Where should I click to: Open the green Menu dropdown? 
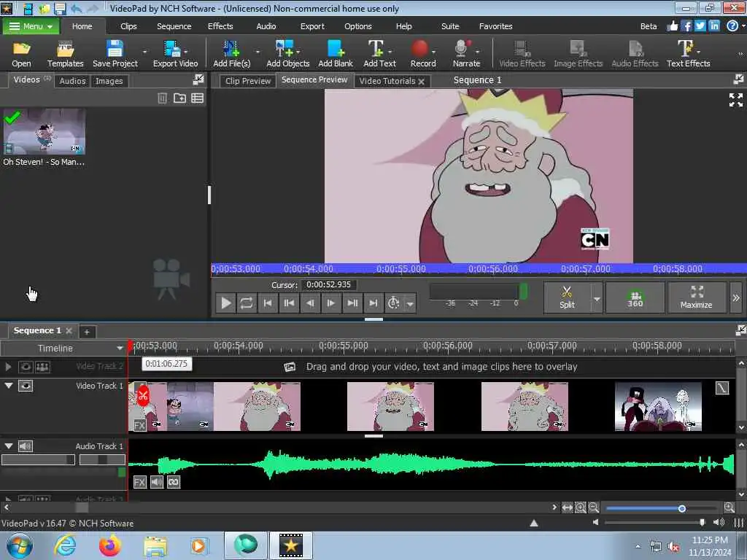coord(31,26)
